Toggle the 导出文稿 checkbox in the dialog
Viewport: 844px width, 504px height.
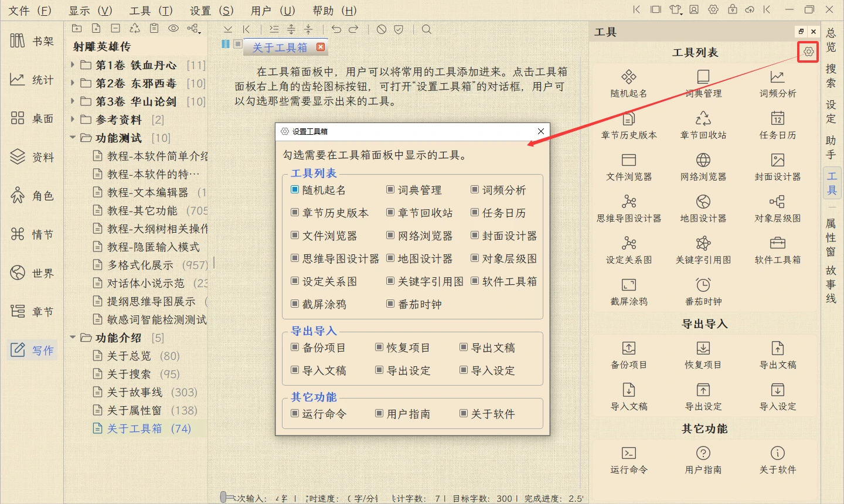[464, 348]
